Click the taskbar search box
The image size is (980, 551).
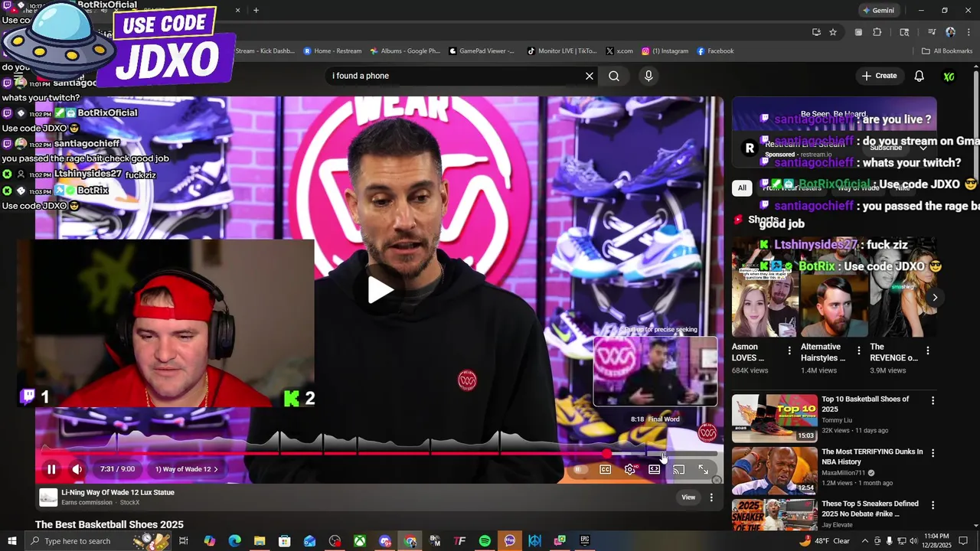99,541
